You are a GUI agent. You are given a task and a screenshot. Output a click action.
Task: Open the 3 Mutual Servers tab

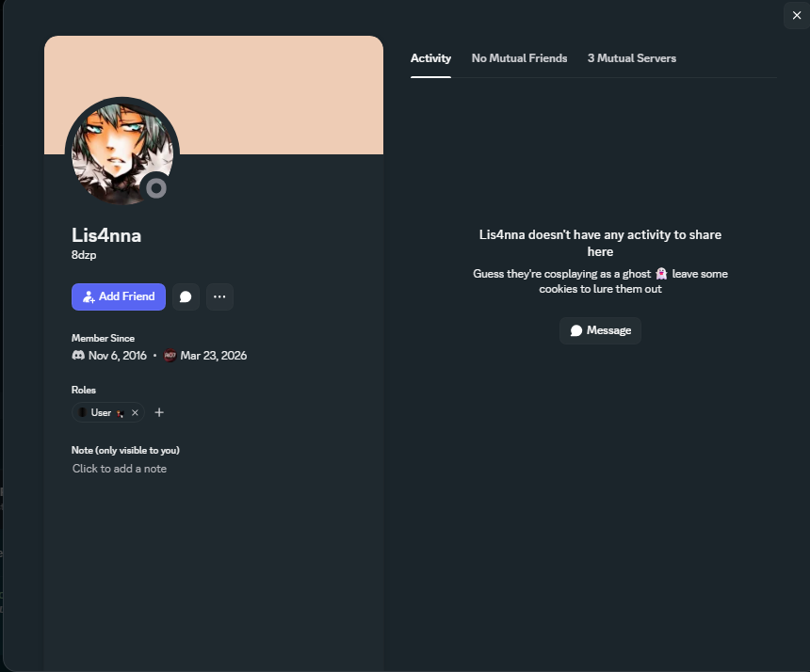point(631,58)
